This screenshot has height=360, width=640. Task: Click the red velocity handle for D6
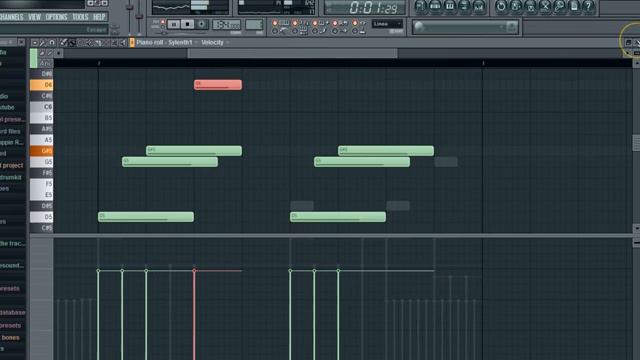point(194,271)
